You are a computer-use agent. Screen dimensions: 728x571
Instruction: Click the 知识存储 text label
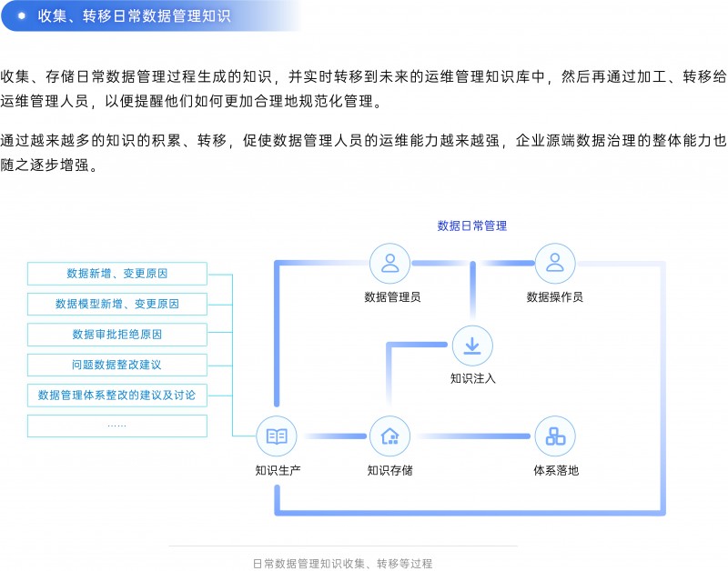[389, 470]
